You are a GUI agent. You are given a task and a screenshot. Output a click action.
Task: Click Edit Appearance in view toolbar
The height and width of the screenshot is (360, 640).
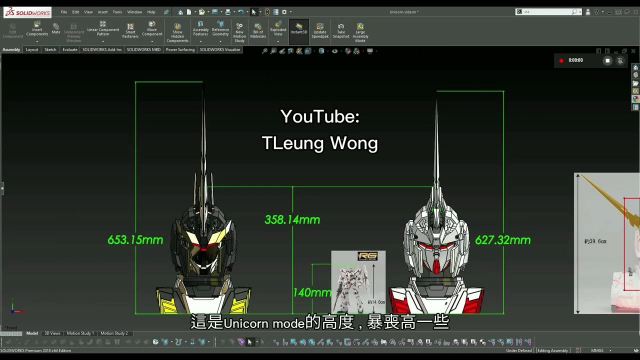point(348,51)
